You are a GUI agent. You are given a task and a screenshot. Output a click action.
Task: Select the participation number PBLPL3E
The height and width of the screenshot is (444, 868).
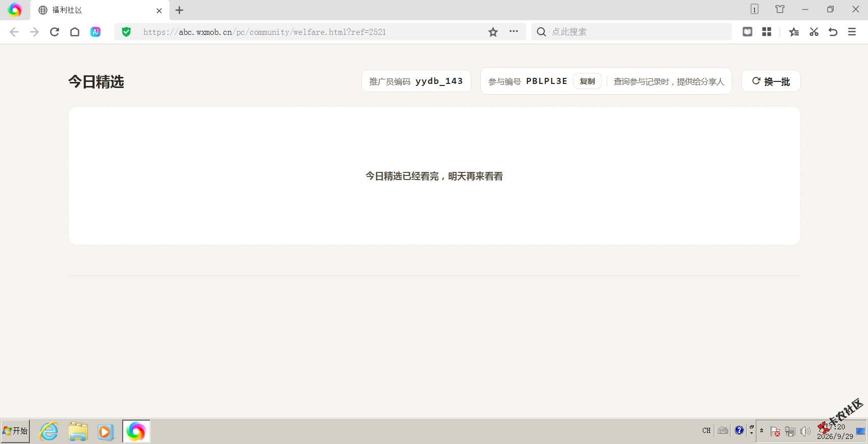point(547,81)
